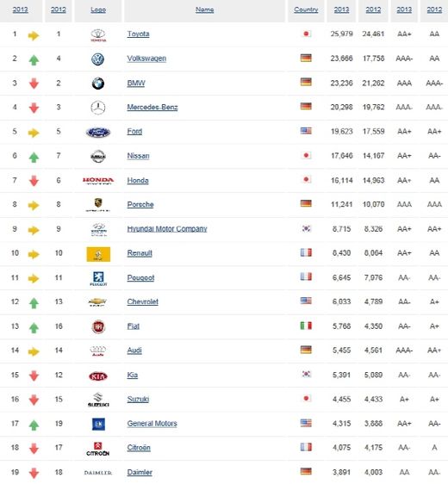Click the Volkswagen logo
The image size is (448, 484).
click(x=98, y=59)
